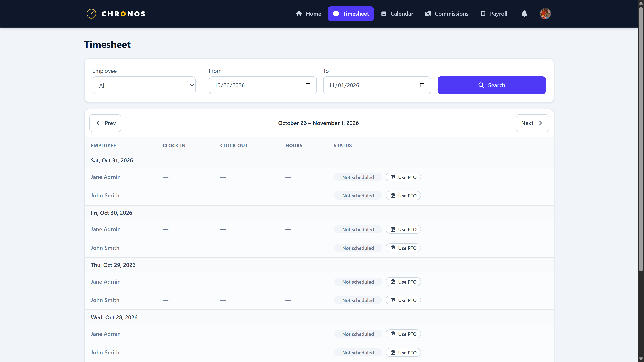Click the To date field 11/01/2026
Image resolution: width=644 pixels, height=362 pixels.
click(x=377, y=85)
